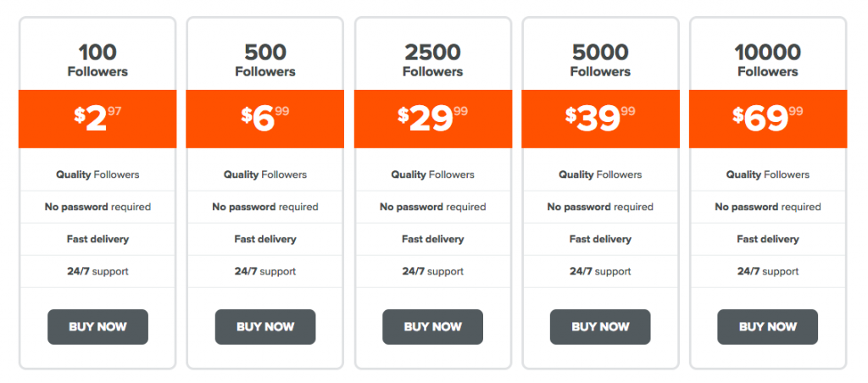Click BUY NOW for 100 Followers
This screenshot has width=868, height=383.
coord(97,327)
